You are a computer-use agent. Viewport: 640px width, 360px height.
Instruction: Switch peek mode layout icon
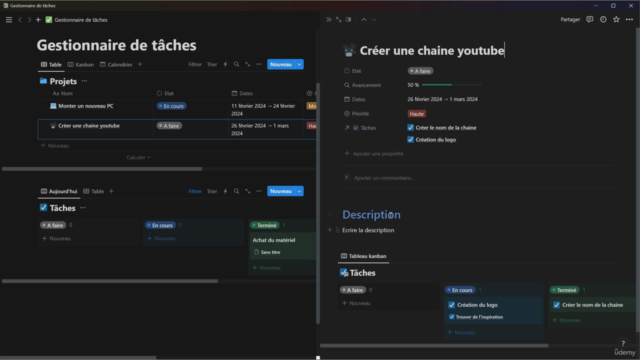(348, 19)
